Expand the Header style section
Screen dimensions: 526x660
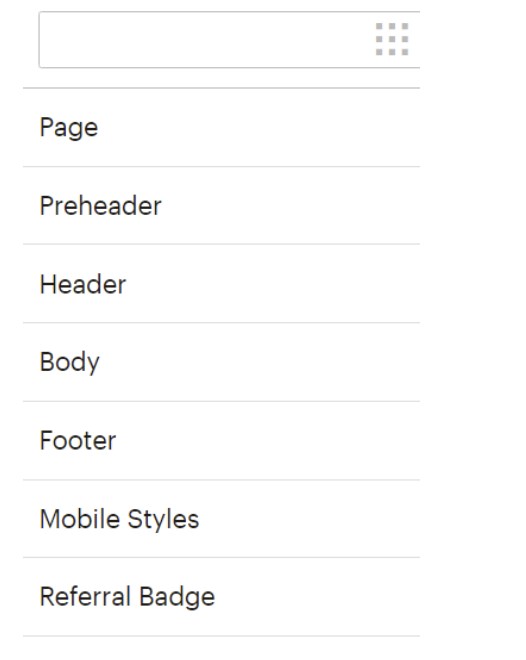[x=221, y=284]
